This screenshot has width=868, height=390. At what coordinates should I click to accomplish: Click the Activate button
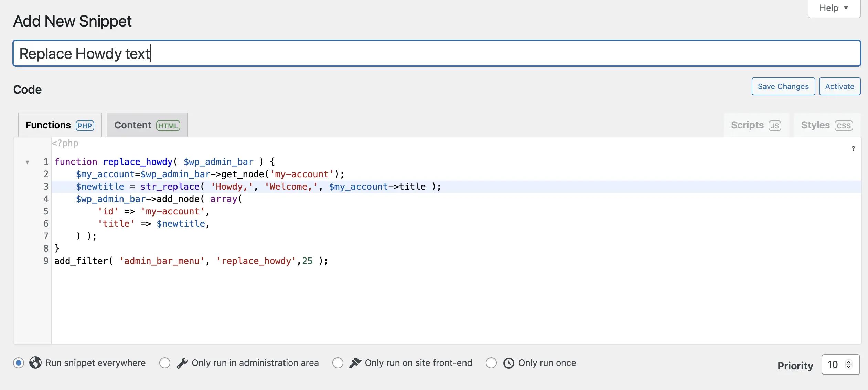(x=840, y=86)
